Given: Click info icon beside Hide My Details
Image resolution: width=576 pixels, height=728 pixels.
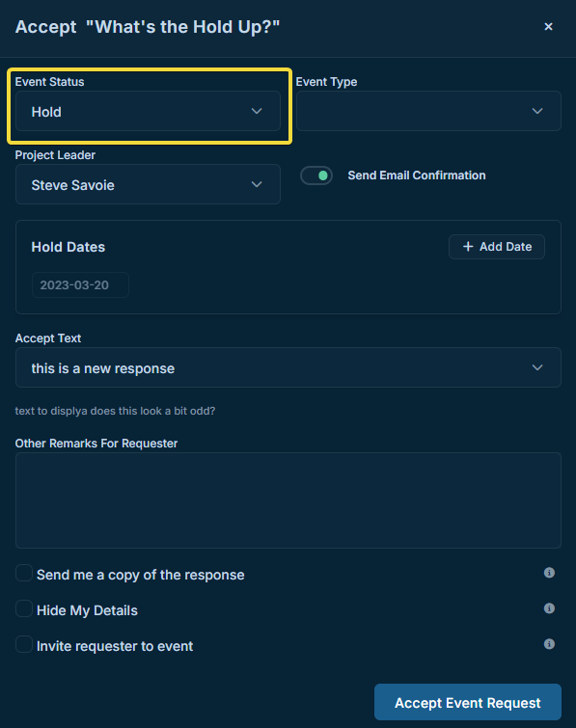Looking at the screenshot, I should (x=549, y=608).
